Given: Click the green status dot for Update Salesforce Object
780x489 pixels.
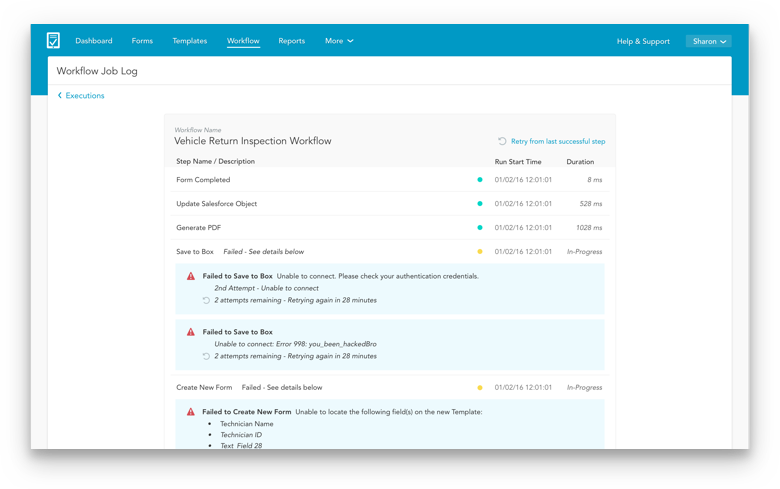Looking at the screenshot, I should (x=480, y=203).
